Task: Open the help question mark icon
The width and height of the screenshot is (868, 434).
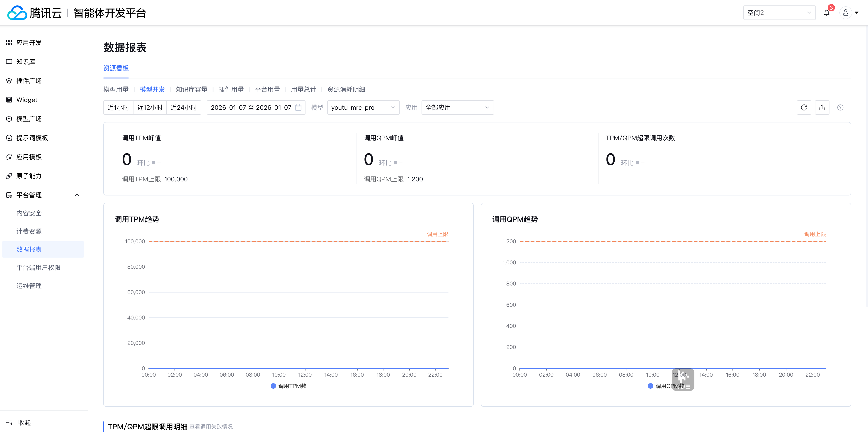Action: [840, 107]
